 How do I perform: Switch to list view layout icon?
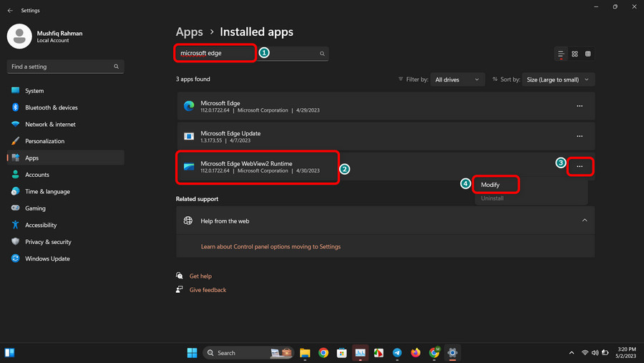560,54
